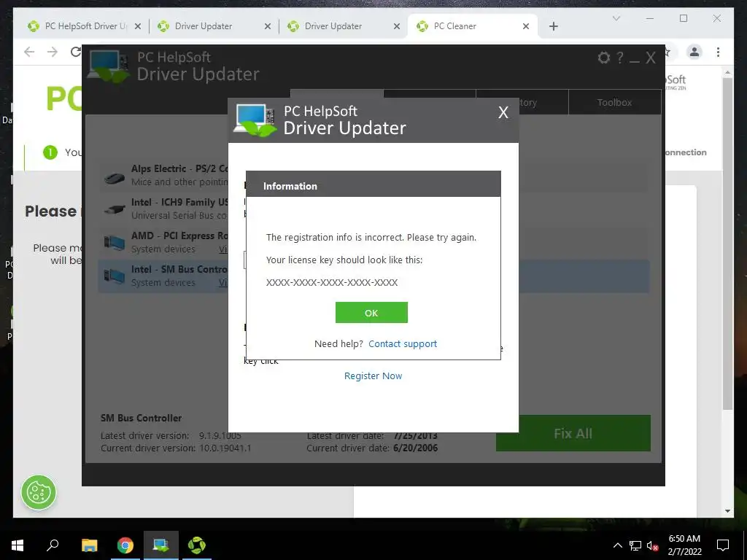This screenshot has height=560, width=747.
Task: Click the View link in AMD row
Action: pos(223,249)
